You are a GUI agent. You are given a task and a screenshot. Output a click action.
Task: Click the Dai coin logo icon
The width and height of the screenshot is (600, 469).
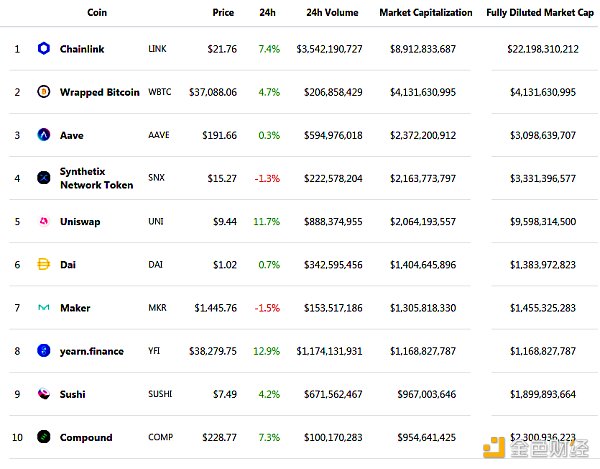pyautogui.click(x=43, y=264)
